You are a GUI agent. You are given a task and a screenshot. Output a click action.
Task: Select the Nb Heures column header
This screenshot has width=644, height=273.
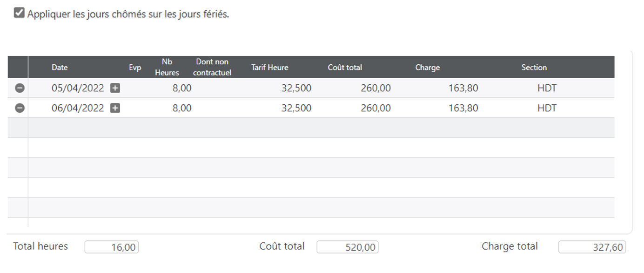pyautogui.click(x=167, y=67)
